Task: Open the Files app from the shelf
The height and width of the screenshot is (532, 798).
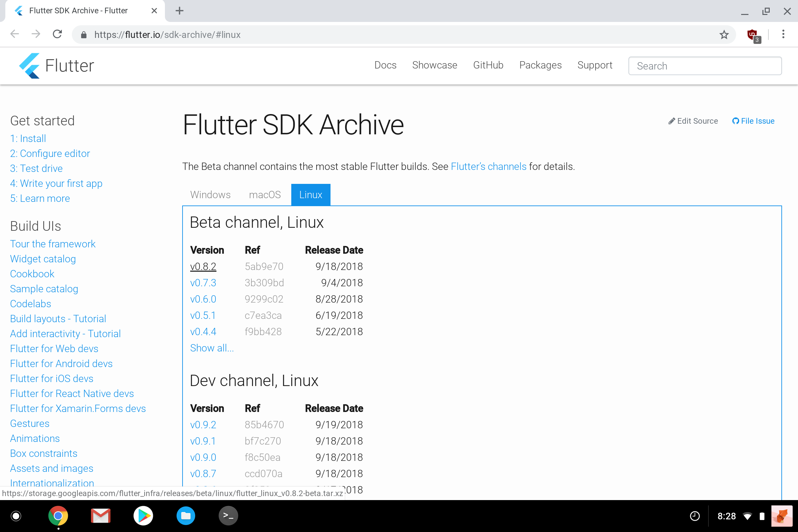Action: [x=186, y=515]
